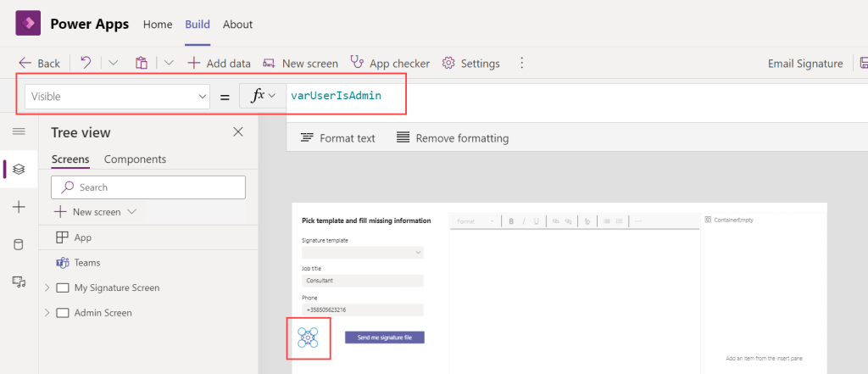Viewport: 868px width, 374px height.
Task: Select the Power Automate flow icon on canvas
Action: click(x=308, y=338)
